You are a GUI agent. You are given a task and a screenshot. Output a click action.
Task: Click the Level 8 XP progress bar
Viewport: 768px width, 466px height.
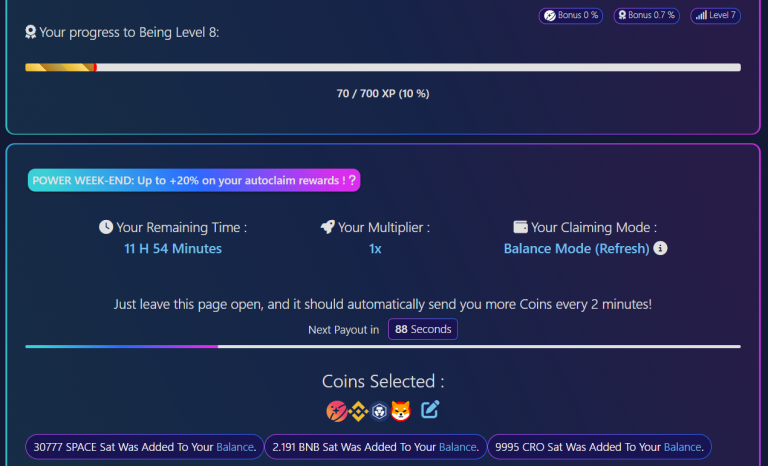coord(383,67)
